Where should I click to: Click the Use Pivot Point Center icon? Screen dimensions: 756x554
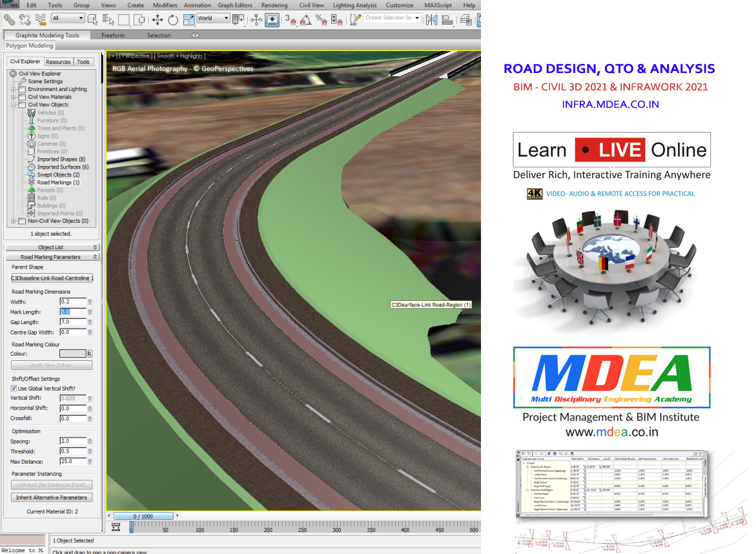238,20
